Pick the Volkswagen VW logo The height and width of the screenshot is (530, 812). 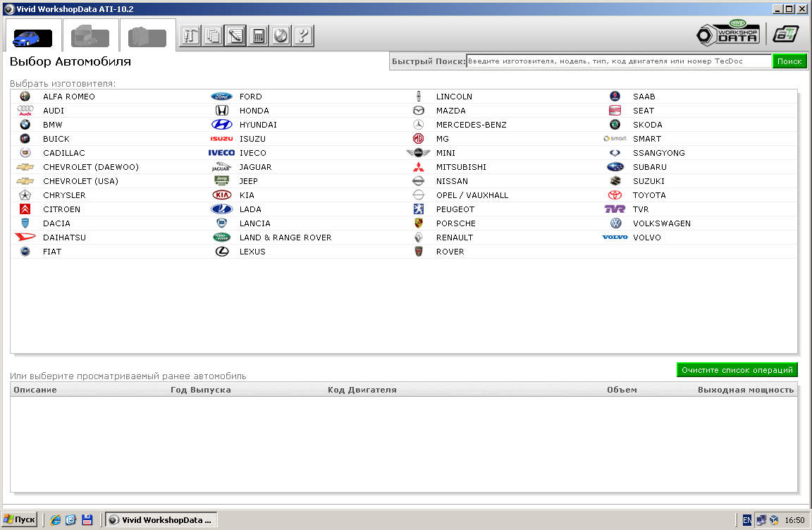point(615,223)
